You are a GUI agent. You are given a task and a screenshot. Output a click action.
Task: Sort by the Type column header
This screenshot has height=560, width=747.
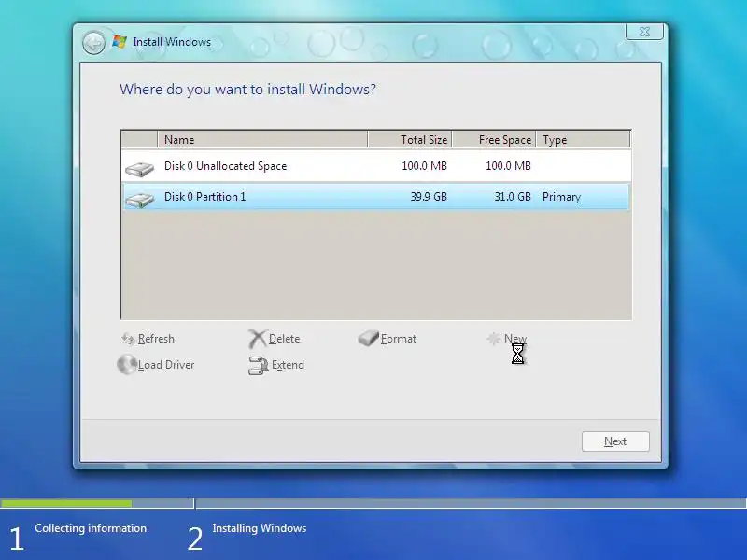click(583, 139)
